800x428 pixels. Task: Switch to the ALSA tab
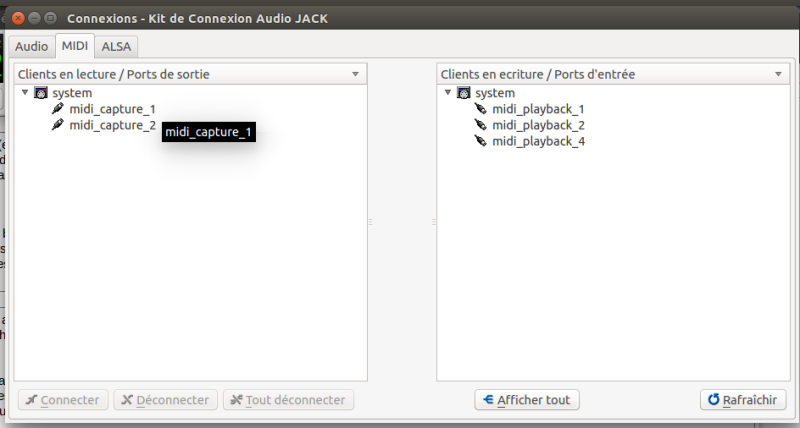(116, 46)
